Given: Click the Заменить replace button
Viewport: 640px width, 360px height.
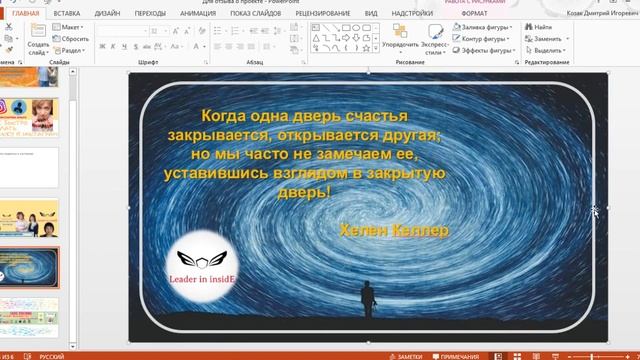Looking at the screenshot, I should click(x=547, y=39).
